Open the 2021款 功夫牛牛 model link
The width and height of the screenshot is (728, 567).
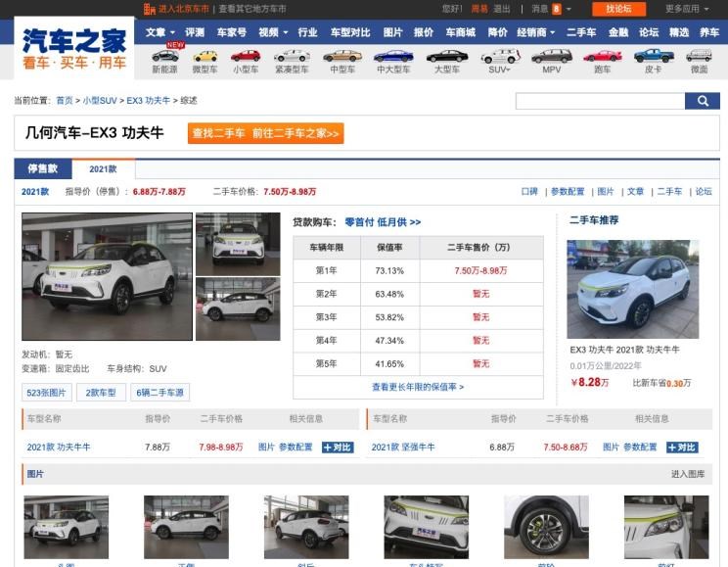tap(59, 448)
